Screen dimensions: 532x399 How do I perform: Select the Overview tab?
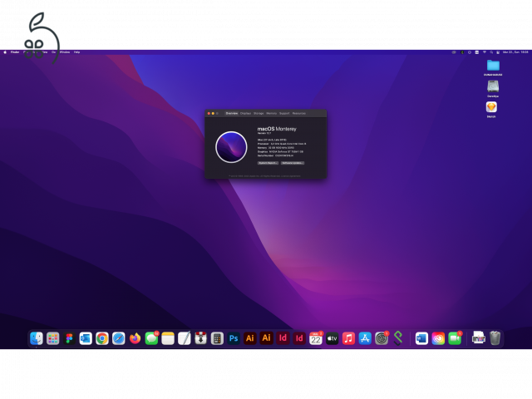coord(232,113)
